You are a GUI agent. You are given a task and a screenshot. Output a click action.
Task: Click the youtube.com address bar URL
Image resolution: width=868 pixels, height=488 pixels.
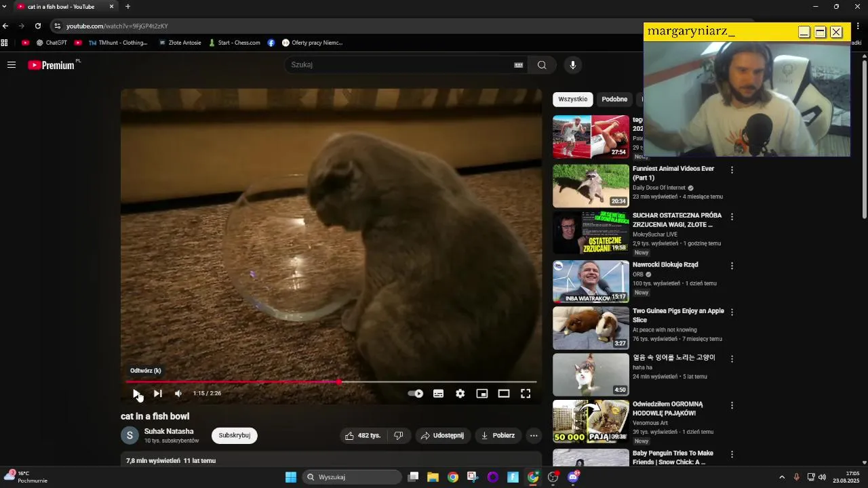[117, 26]
